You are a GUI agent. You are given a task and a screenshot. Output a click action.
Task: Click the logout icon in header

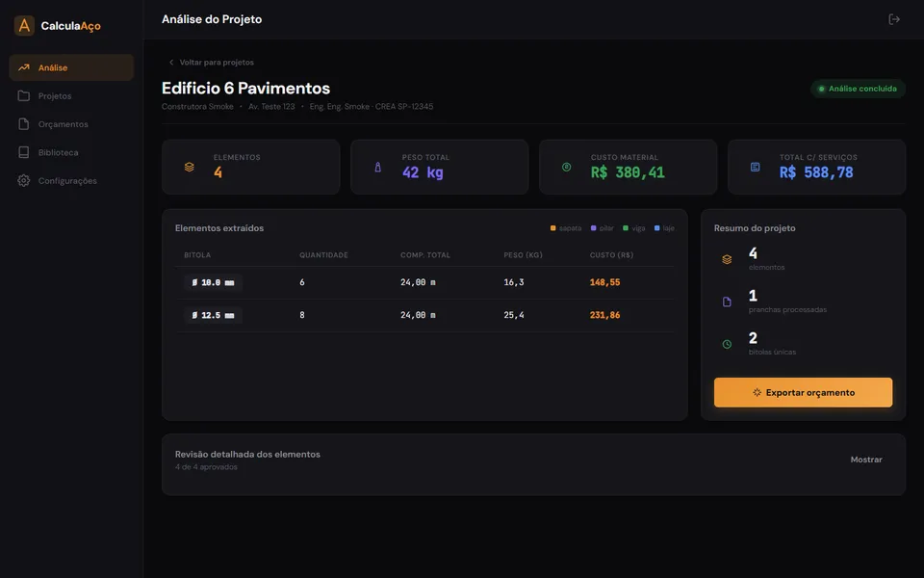point(894,19)
